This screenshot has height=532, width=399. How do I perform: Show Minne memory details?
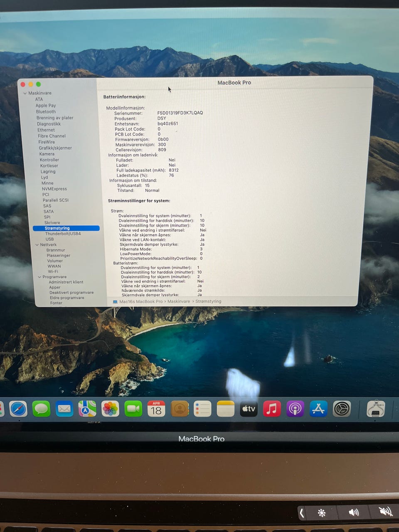(47, 183)
